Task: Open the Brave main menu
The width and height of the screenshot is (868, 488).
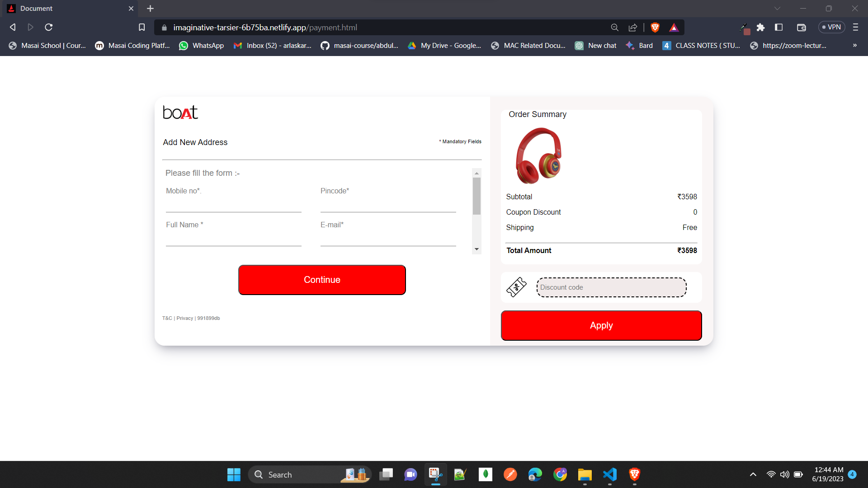Action: [x=855, y=28]
